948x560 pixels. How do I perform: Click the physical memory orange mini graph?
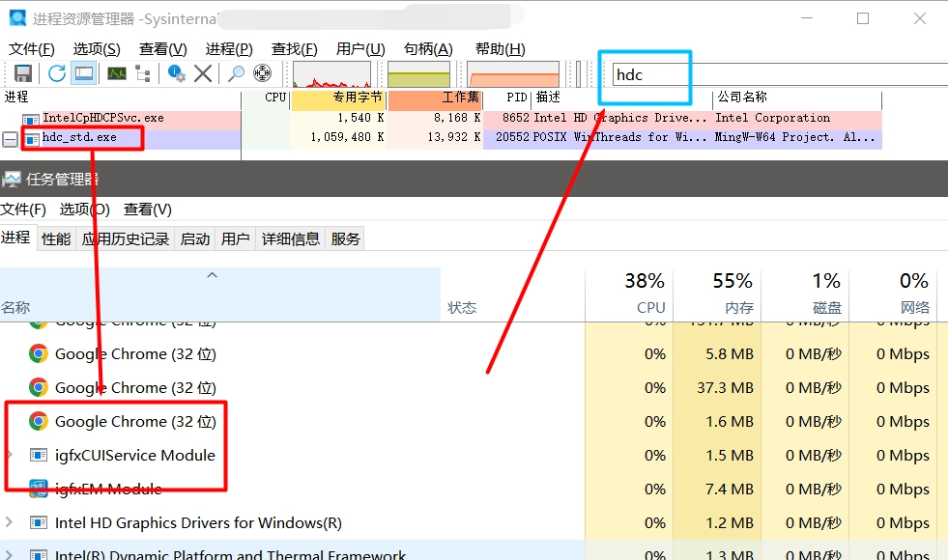point(513,74)
